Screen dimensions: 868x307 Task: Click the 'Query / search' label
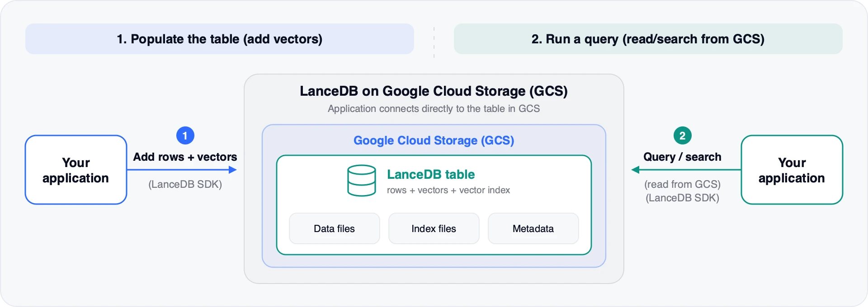point(682,157)
